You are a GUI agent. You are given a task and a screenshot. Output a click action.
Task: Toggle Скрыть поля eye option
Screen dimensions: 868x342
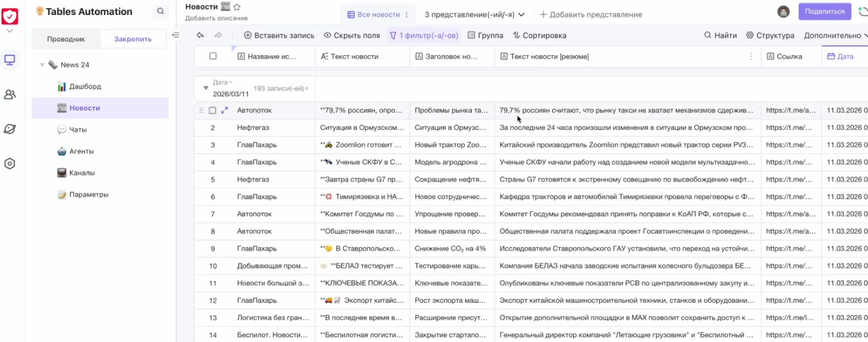pos(352,35)
